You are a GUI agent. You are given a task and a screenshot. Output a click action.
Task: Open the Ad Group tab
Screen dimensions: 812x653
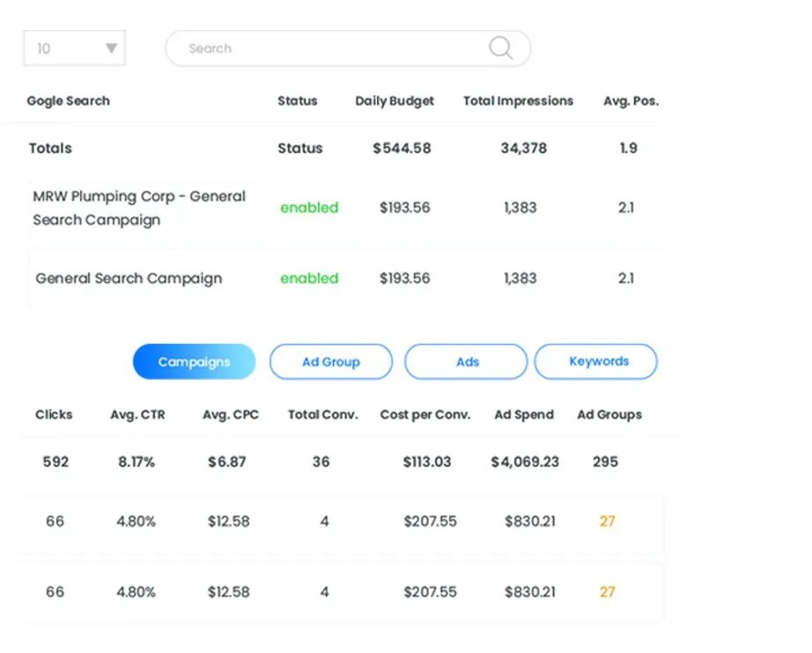tap(330, 361)
